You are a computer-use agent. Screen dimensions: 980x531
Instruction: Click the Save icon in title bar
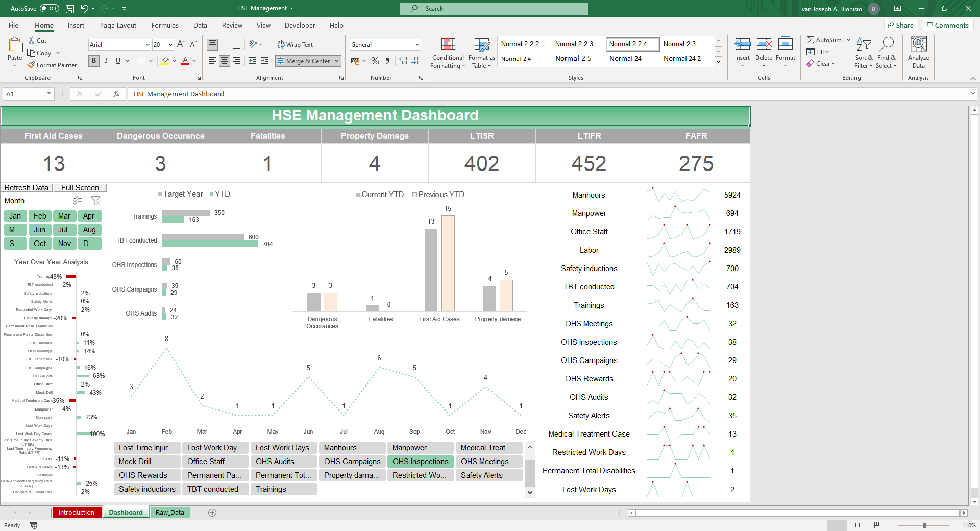pos(70,9)
